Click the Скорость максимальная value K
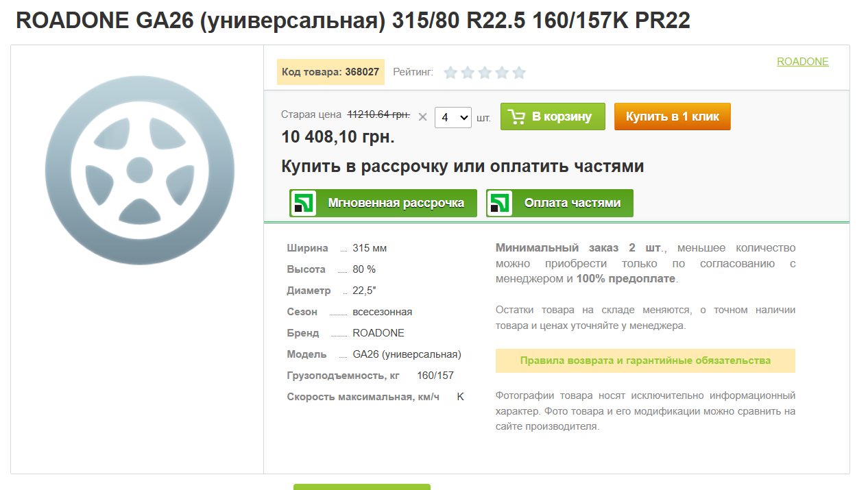This screenshot has width=868, height=490. tap(461, 397)
